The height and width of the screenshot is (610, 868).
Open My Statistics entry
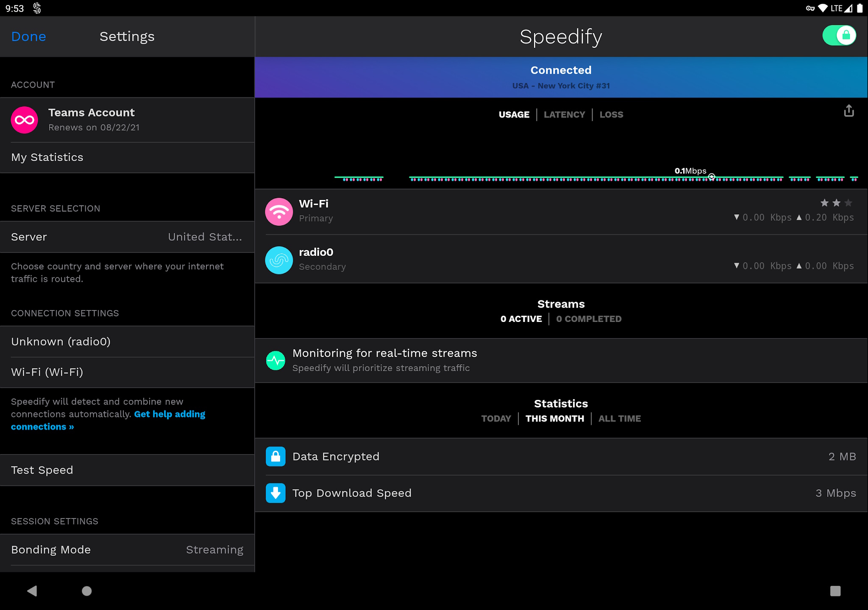tap(127, 157)
